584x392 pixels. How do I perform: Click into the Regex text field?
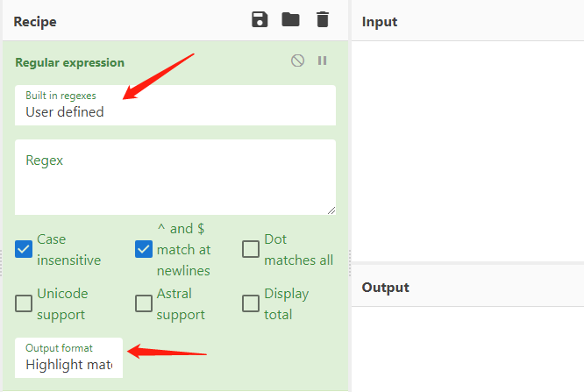(175, 180)
